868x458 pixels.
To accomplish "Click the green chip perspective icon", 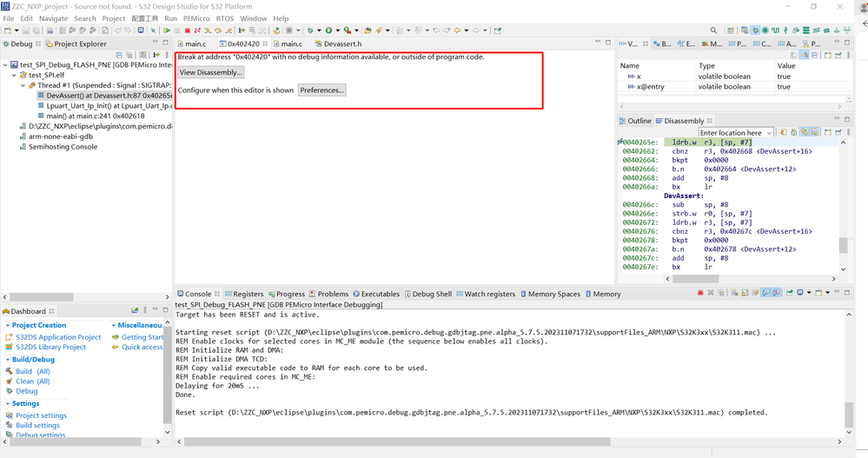I will (x=765, y=30).
